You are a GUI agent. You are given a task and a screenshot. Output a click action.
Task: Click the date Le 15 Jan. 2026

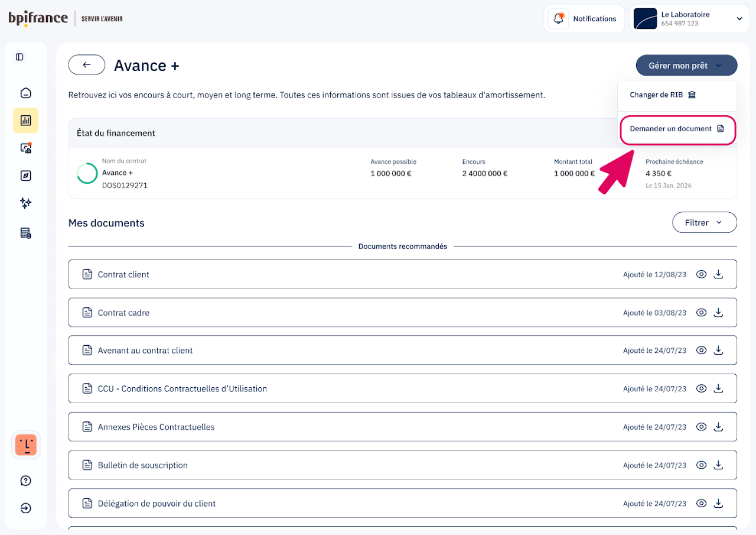coord(669,186)
